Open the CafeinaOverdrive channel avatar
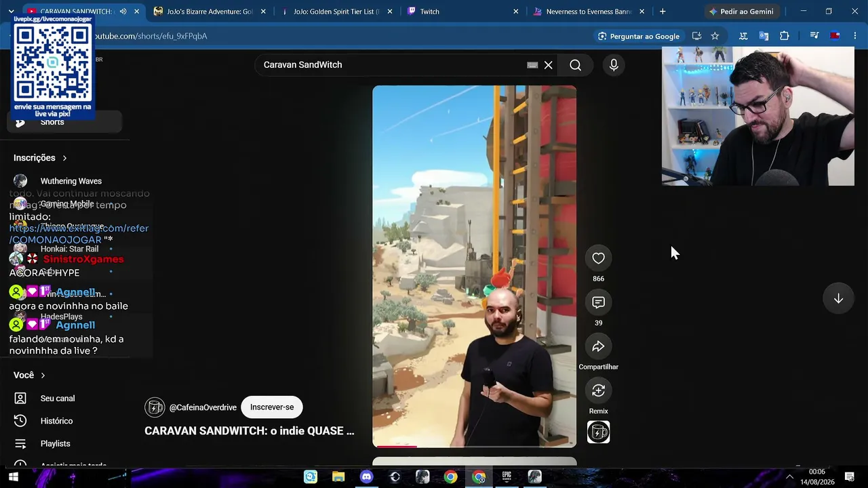Image resolution: width=868 pixels, height=488 pixels. coord(155,407)
